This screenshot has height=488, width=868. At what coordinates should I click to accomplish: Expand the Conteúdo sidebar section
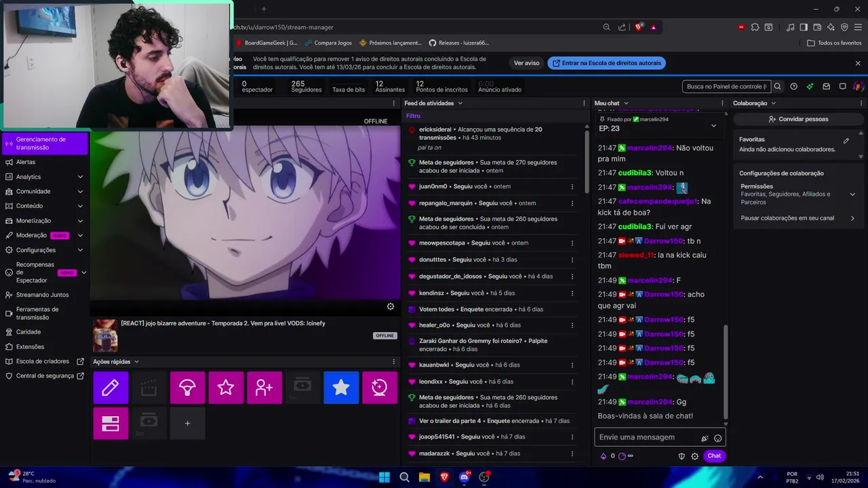(x=80, y=206)
